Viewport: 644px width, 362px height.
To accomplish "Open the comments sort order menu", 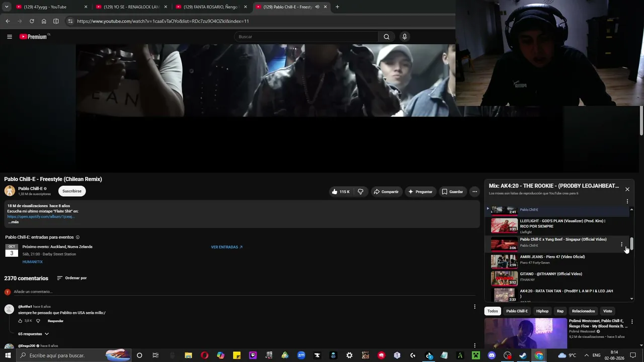I will [x=71, y=278].
